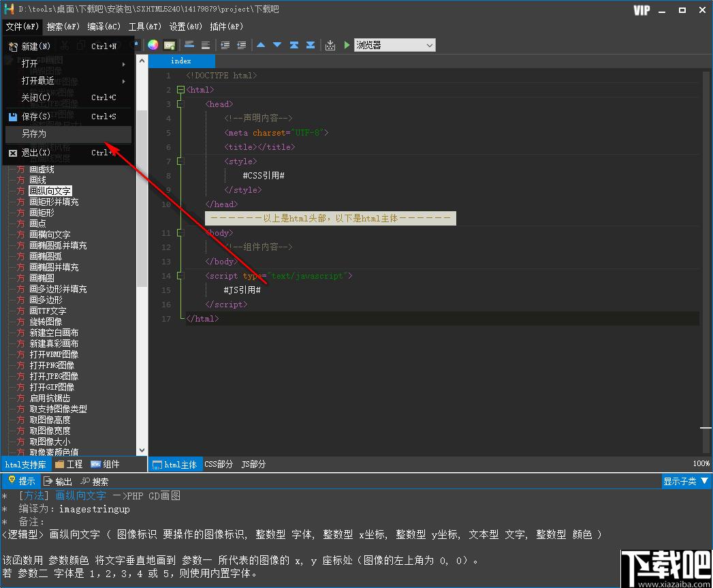Screen dimensions: 713x588
Task: Choose 保存(S) in the file menu
Action: click(68, 117)
